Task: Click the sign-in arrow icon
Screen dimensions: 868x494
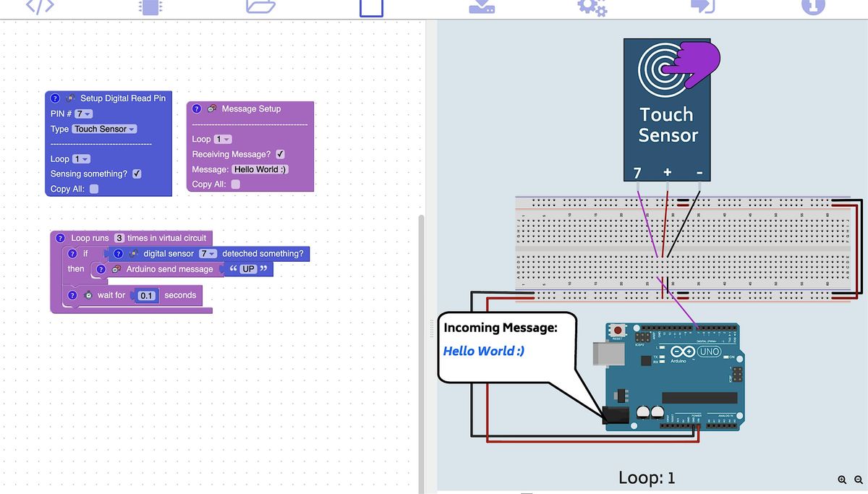Action: tap(702, 7)
